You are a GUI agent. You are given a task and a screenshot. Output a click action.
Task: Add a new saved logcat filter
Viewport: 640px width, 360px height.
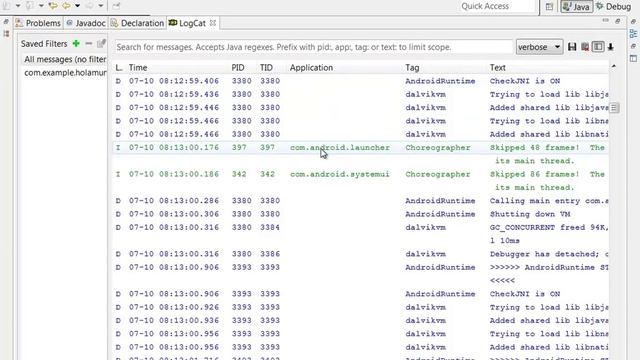point(76,43)
